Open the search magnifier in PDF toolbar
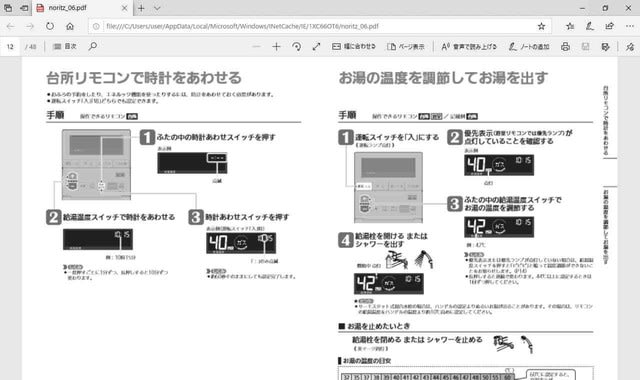 93,46
